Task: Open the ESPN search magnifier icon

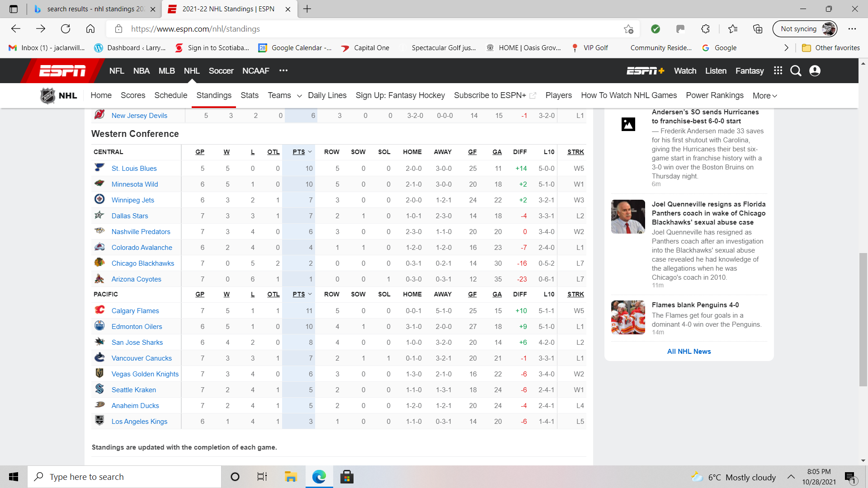Action: (796, 71)
